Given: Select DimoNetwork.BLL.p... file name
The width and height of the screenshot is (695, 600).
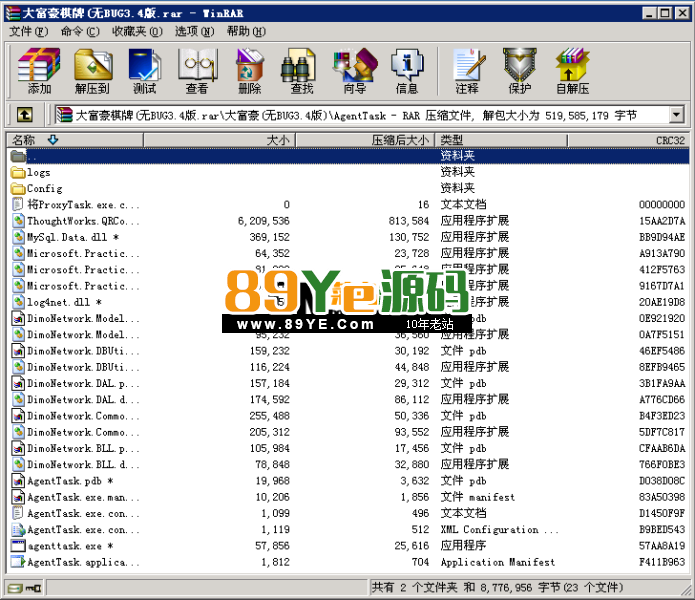Looking at the screenshot, I should 83,448.
